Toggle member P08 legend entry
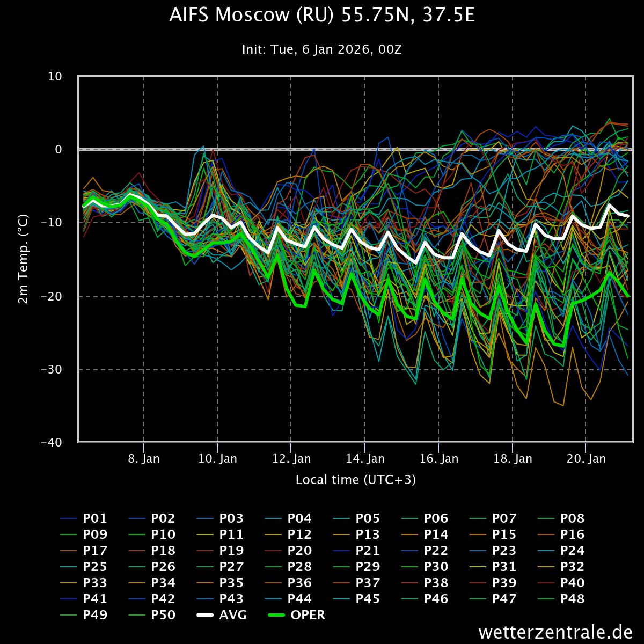 (x=572, y=518)
